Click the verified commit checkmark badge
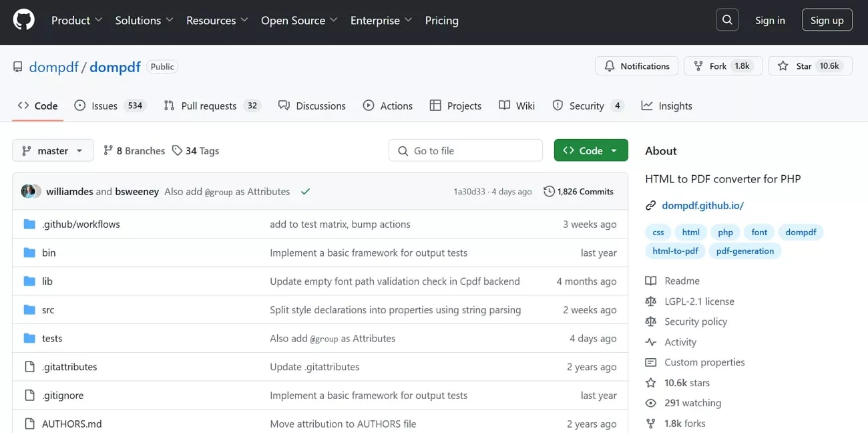 point(305,191)
